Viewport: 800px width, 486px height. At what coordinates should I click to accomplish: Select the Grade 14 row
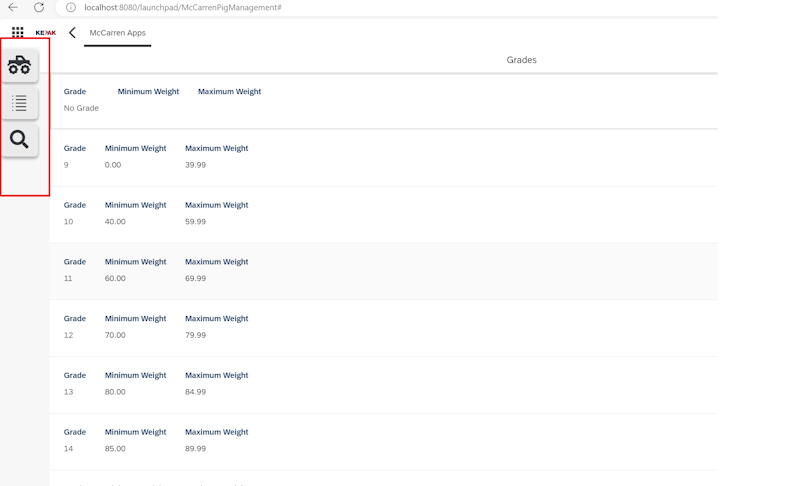(x=383, y=441)
